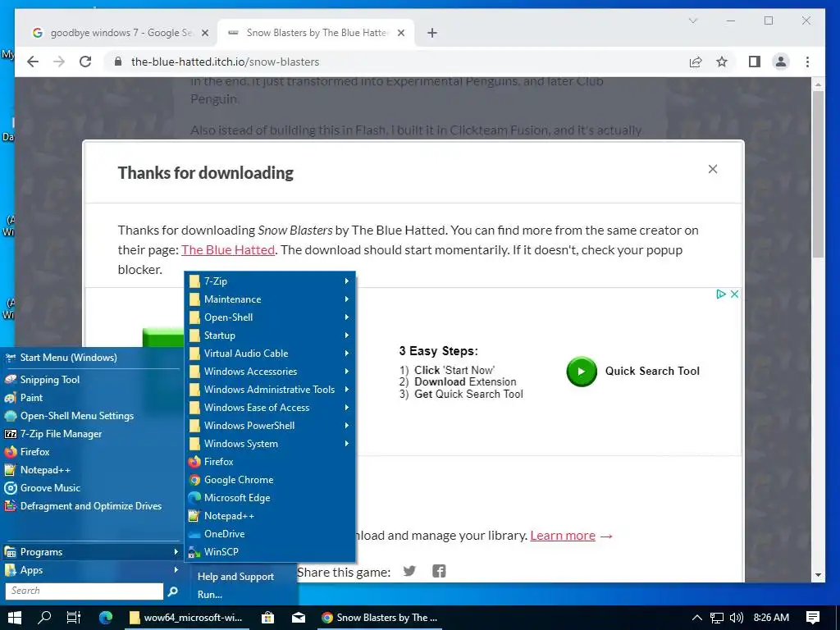Open Open-Shell Menu Settings
Screen dimensions: 840x630
(x=92, y=416)
